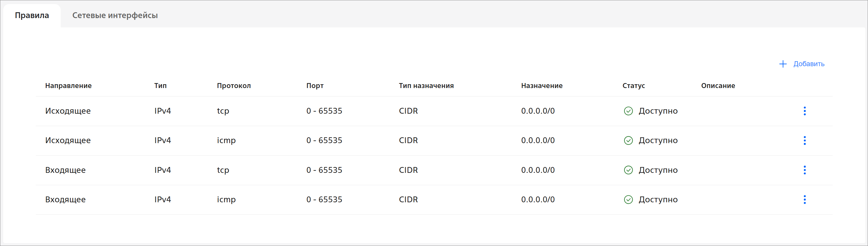
Task: Click status icon of incoming icmp rule
Action: (628, 199)
